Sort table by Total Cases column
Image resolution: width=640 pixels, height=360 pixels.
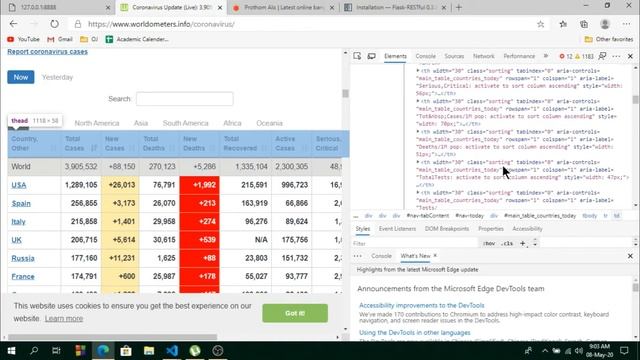(x=81, y=144)
